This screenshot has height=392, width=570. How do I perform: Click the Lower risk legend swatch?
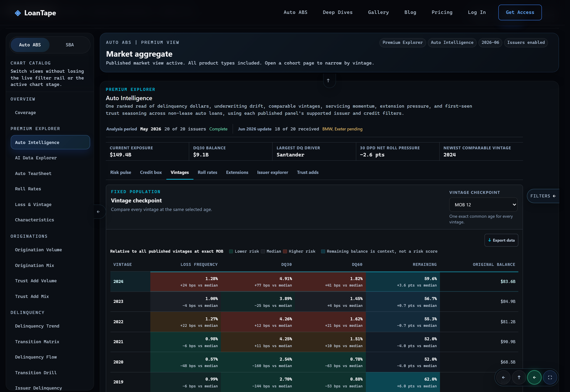point(231,252)
